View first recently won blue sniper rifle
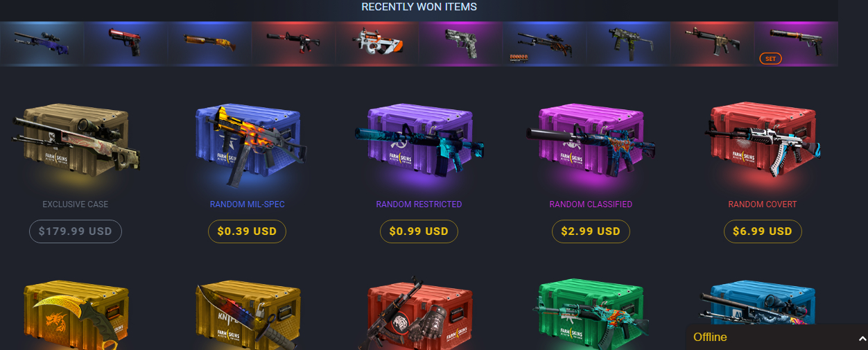Image resolution: width=868 pixels, height=350 pixels. coord(42,44)
